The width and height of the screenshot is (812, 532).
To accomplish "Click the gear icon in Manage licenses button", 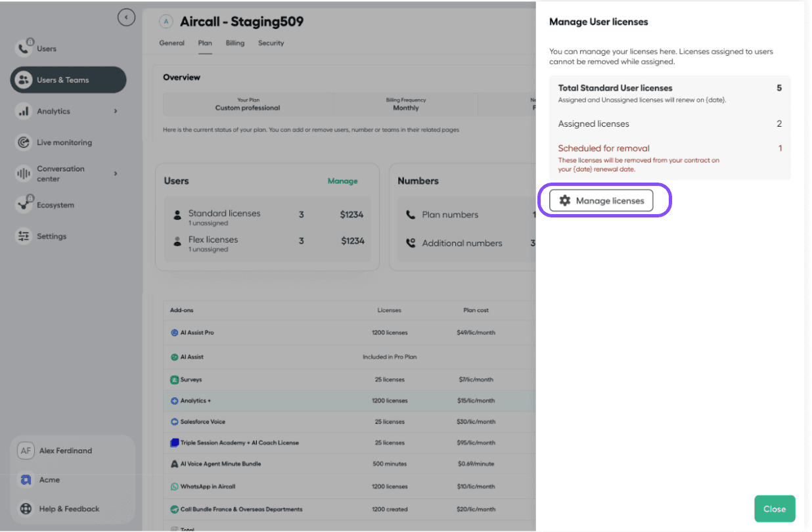I will 565,200.
